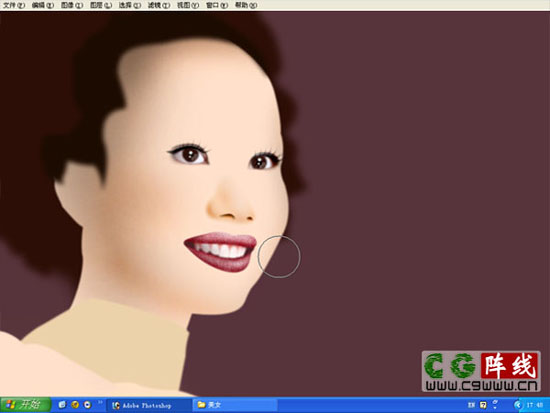This screenshot has width=550, height=413.
Task: Launch the third round quick launch icon
Action: point(87,405)
